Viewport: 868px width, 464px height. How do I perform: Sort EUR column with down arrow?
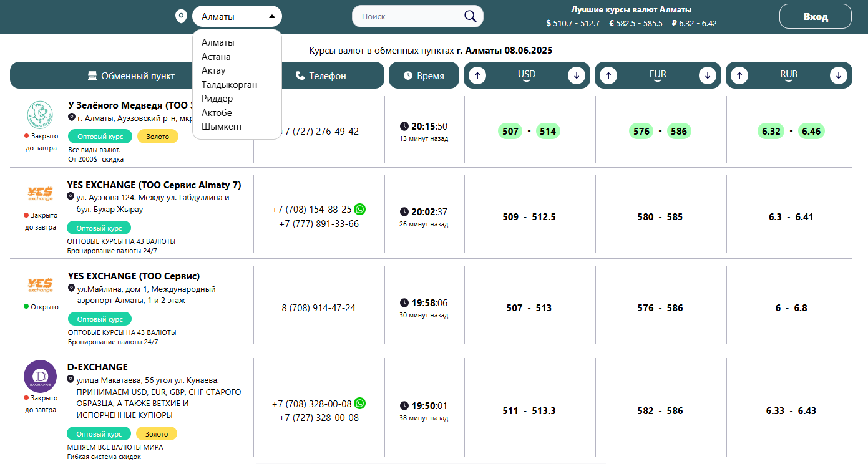708,75
